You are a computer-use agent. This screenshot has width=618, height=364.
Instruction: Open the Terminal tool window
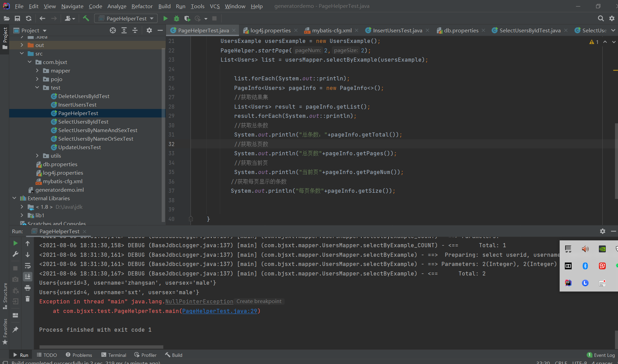coord(114,355)
